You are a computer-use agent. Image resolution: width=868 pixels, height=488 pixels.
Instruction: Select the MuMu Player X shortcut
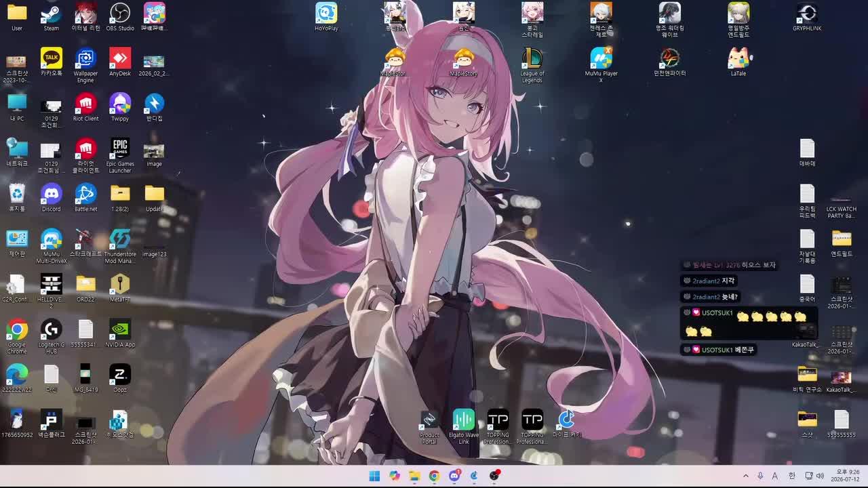pos(601,65)
